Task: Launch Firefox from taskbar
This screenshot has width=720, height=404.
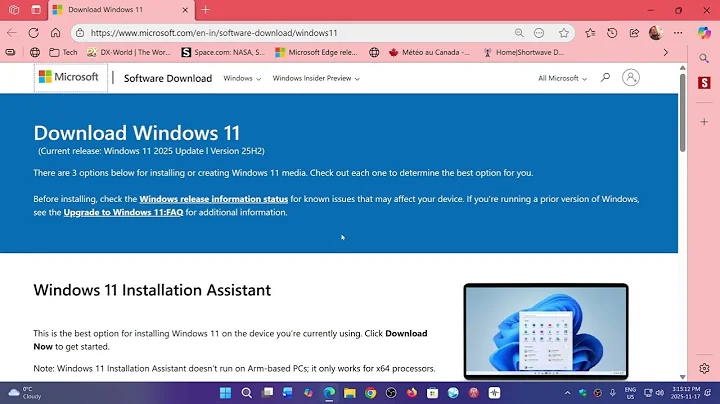Action: pyautogui.click(x=412, y=393)
